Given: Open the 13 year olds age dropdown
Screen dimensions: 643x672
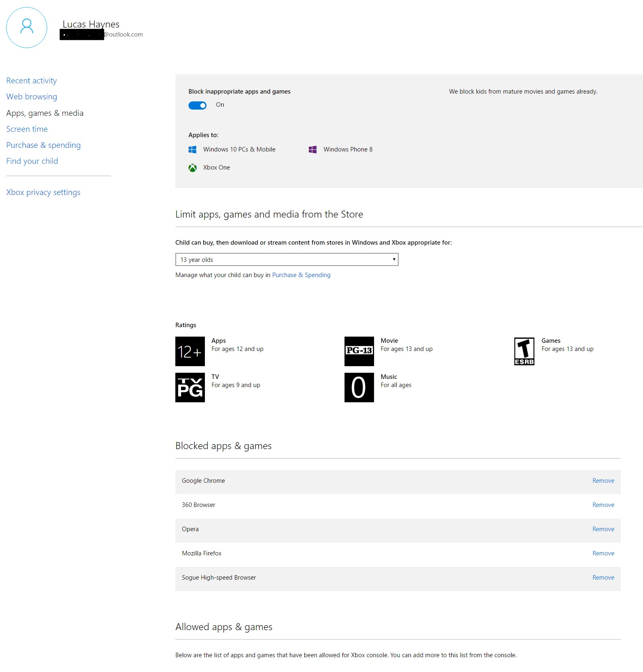Looking at the screenshot, I should pos(287,259).
